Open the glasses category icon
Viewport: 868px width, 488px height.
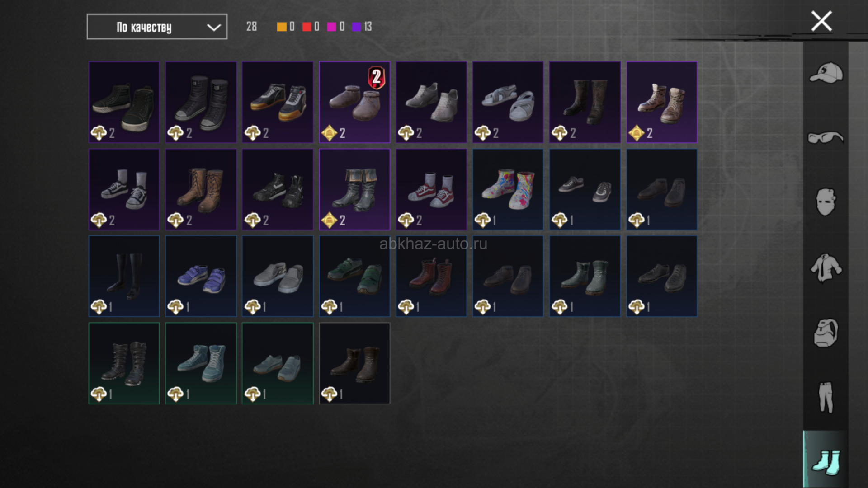pyautogui.click(x=826, y=137)
